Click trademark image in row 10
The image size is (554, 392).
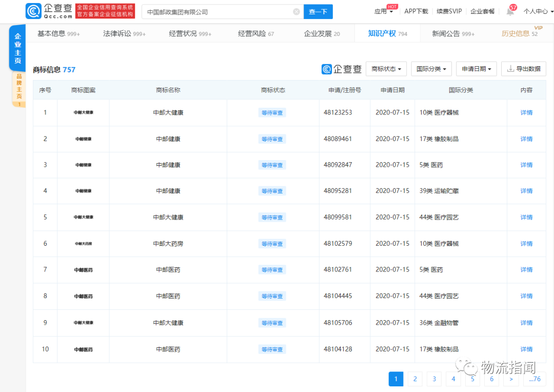coord(84,349)
